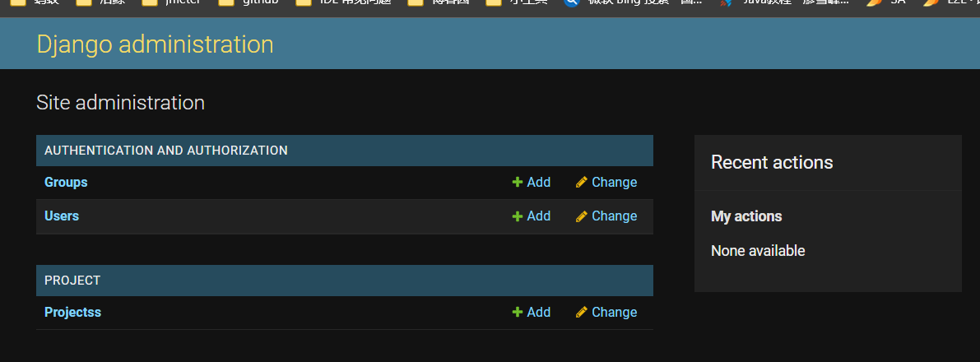Select Change text link for Groups
Screen dimensions: 980x362
(x=615, y=182)
